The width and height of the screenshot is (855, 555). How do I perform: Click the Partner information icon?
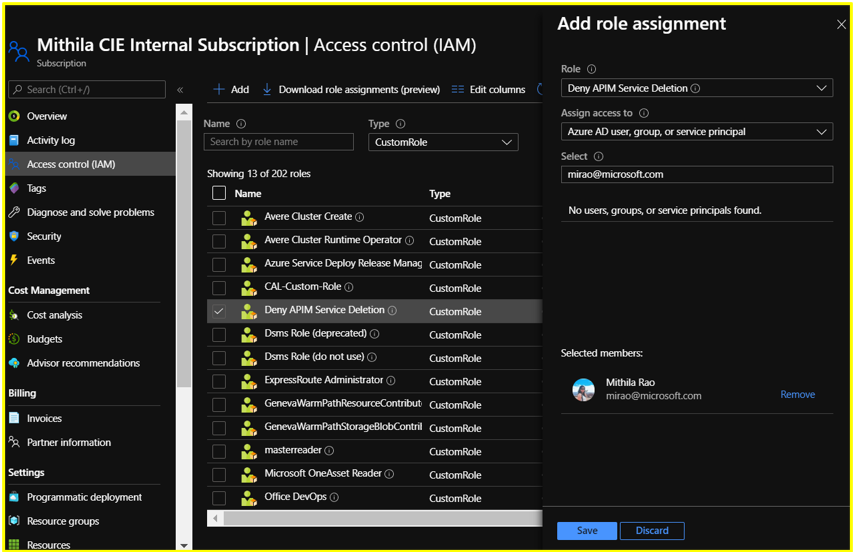pyautogui.click(x=14, y=442)
